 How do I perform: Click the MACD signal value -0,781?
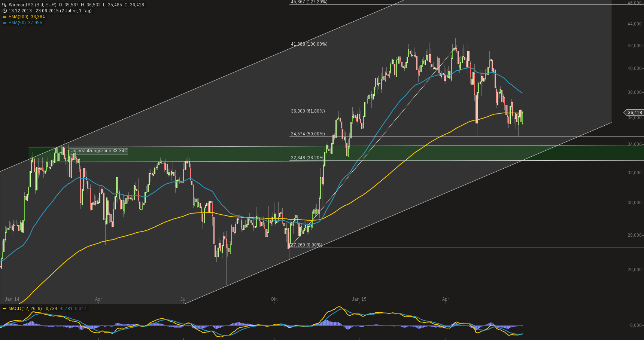click(x=66, y=309)
